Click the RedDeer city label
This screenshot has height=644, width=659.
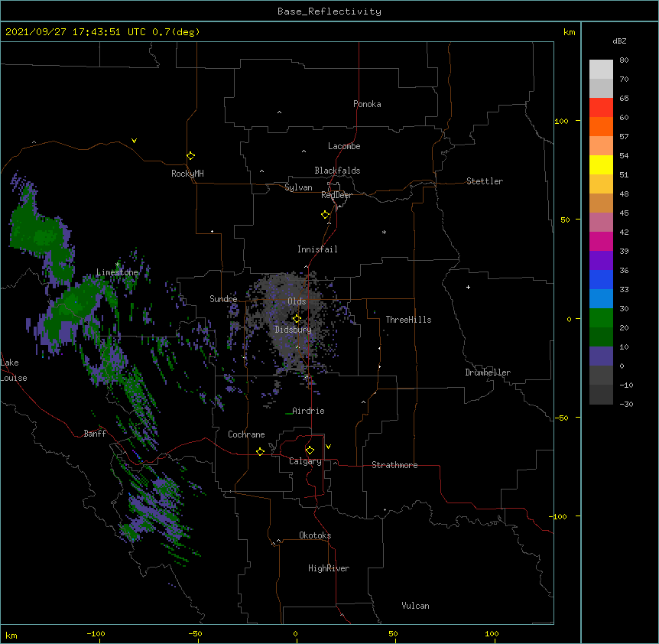(x=336, y=195)
